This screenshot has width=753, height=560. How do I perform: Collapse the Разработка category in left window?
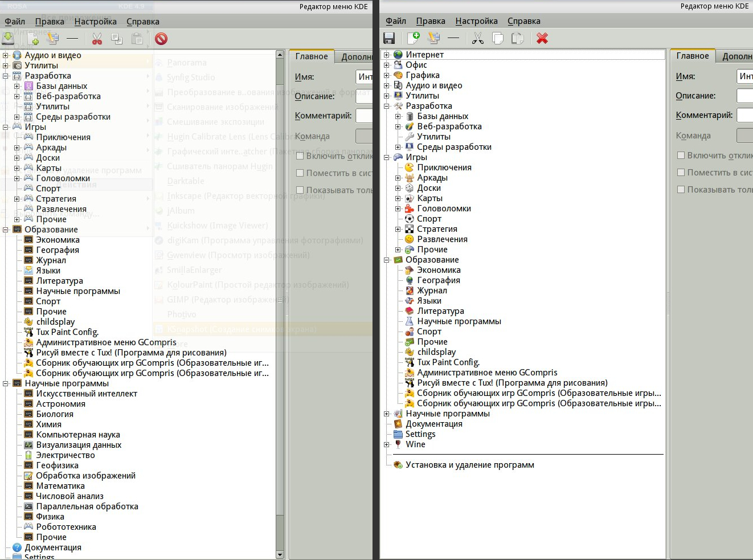(6, 76)
